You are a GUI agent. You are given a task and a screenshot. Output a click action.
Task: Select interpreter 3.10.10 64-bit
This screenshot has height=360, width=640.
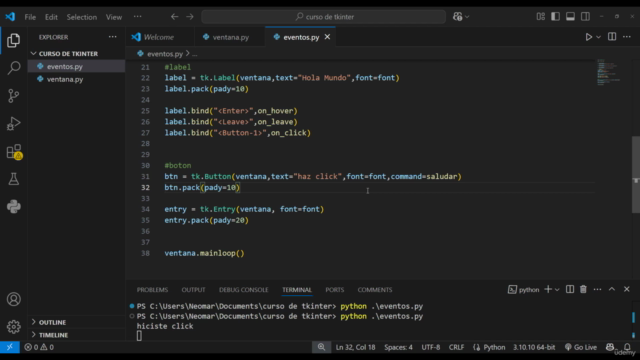[534, 347]
